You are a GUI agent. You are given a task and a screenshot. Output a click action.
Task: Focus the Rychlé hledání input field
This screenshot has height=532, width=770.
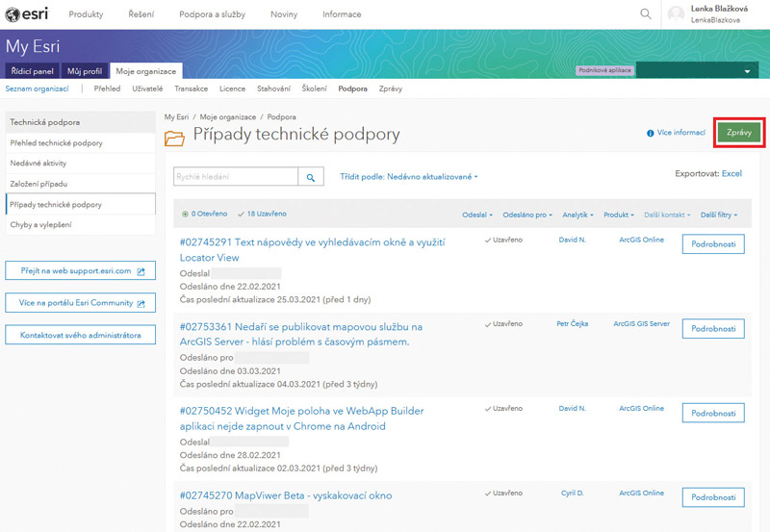tap(236, 177)
